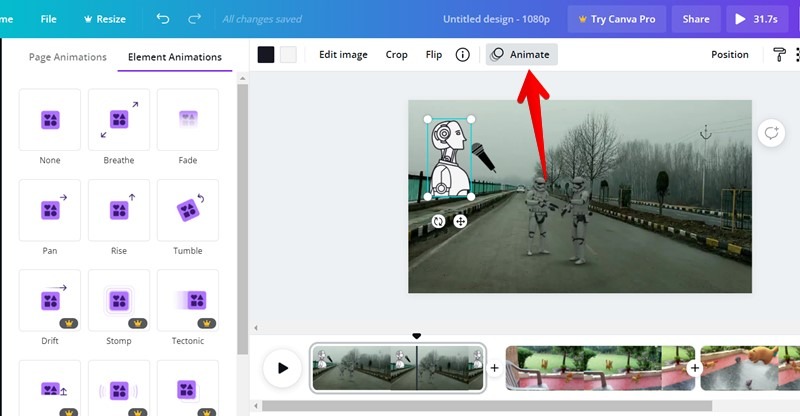Click Try Canva Pro
The image size is (800, 416).
tap(616, 19)
